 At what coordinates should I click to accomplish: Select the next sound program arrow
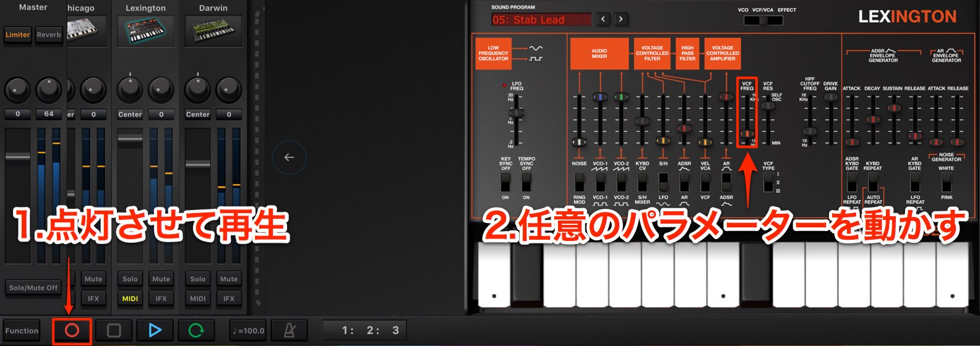(x=621, y=19)
